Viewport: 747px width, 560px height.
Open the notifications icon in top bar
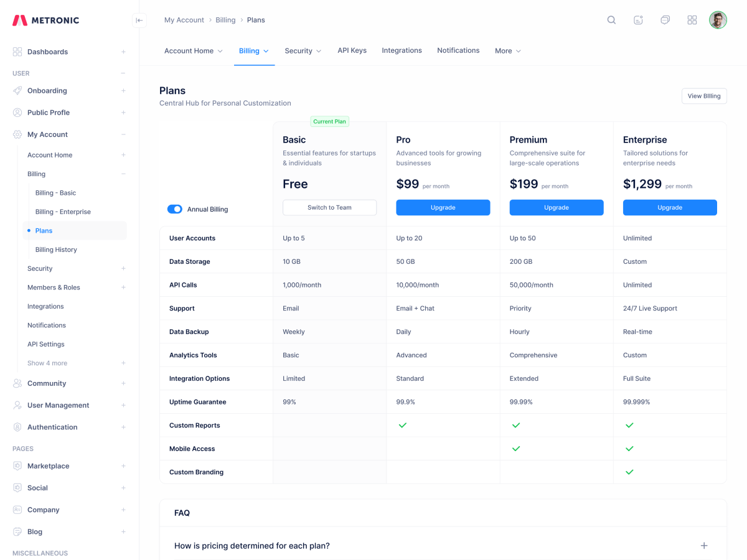[638, 20]
